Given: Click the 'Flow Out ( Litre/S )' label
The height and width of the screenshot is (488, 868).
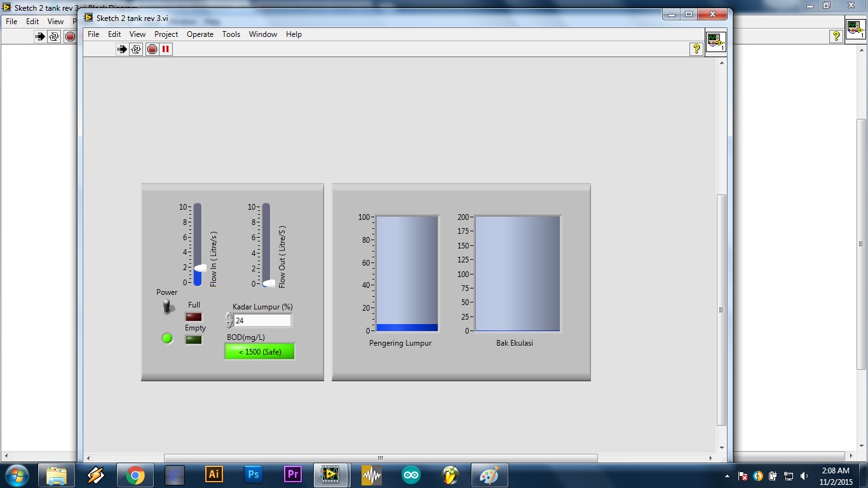Looking at the screenshot, I should 282,257.
